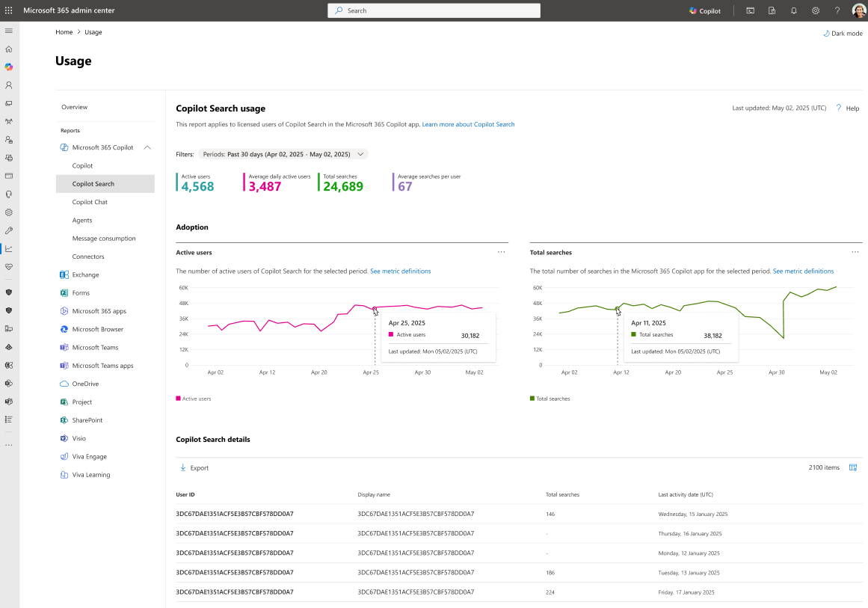Collapse the Microsoft 365 Copilot section
Viewport: 868px width, 608px height.
pyautogui.click(x=147, y=147)
